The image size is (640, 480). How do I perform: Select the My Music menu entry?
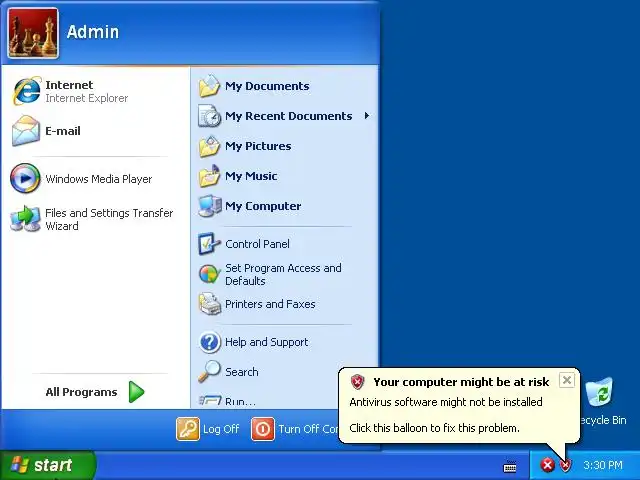[x=284, y=176]
